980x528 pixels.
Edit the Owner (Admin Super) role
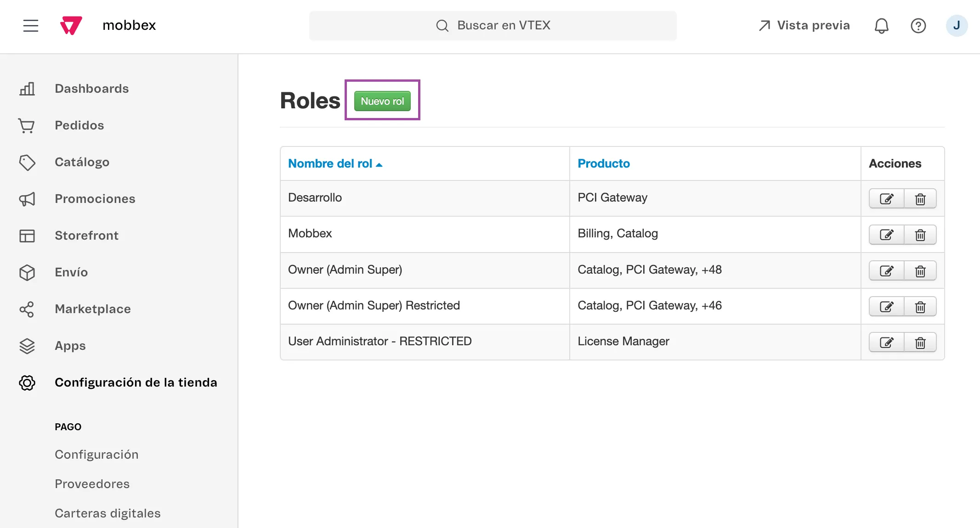[886, 271]
